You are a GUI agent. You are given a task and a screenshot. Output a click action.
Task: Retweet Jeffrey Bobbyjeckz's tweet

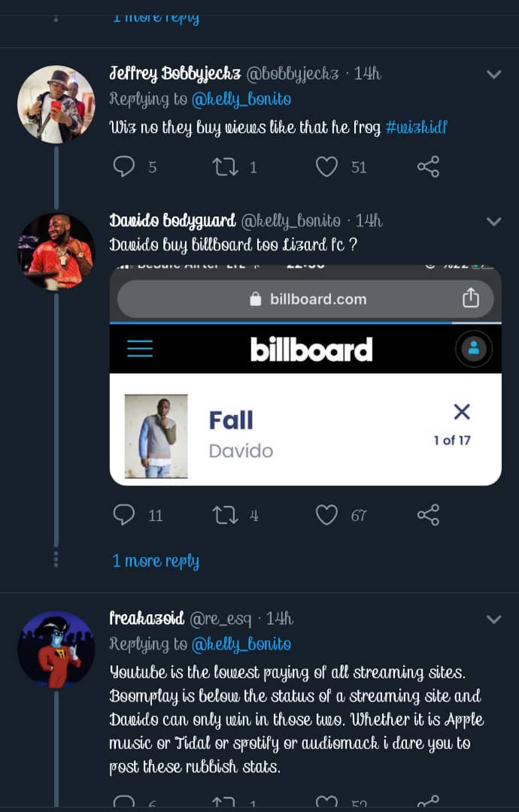tap(225, 166)
